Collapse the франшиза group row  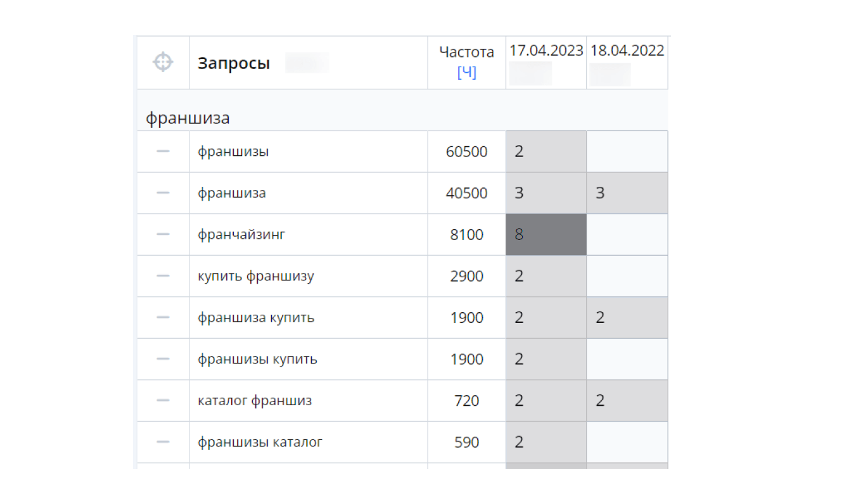pos(188,118)
